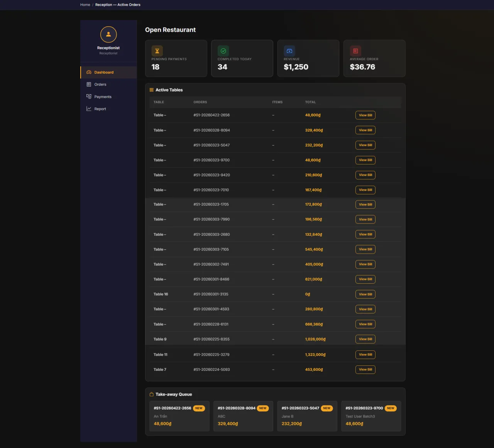
Task: Open the Report menu item
Action: 109,109
